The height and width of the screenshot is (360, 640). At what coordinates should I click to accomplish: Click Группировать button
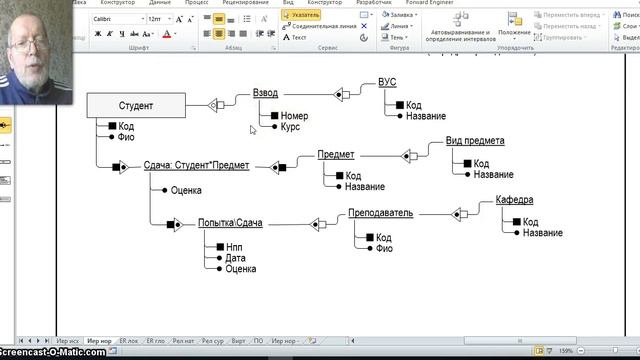pos(560,38)
